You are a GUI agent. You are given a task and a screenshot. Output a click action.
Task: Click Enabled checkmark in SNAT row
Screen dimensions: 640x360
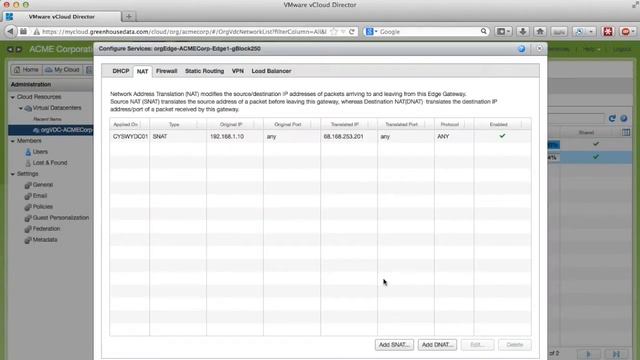[502, 136]
